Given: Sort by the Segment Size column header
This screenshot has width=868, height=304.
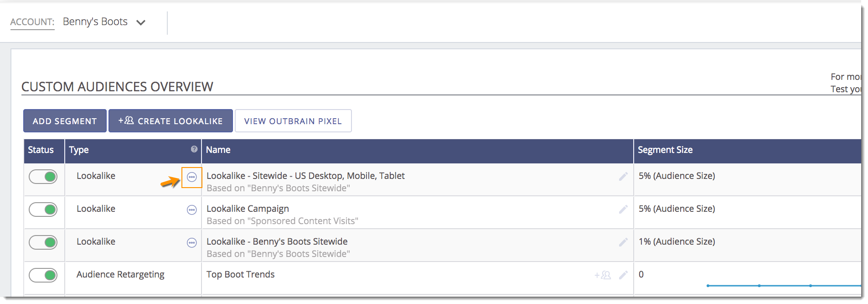Looking at the screenshot, I should click(665, 150).
